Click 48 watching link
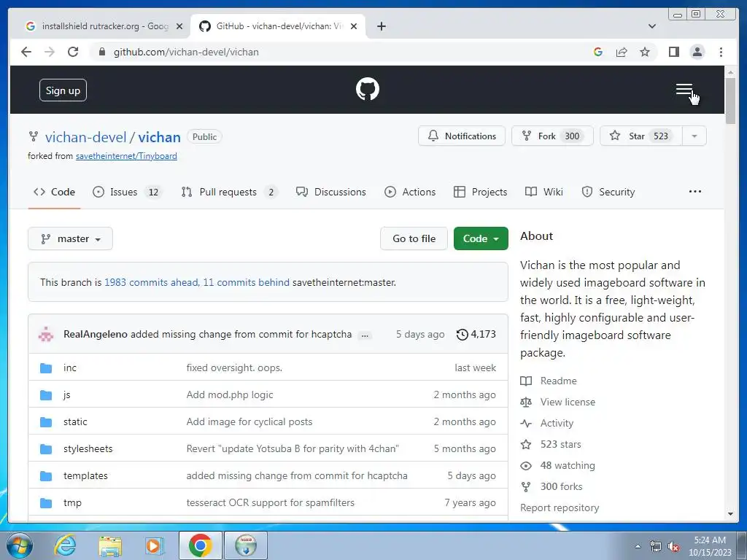The image size is (747, 560). 557,466
